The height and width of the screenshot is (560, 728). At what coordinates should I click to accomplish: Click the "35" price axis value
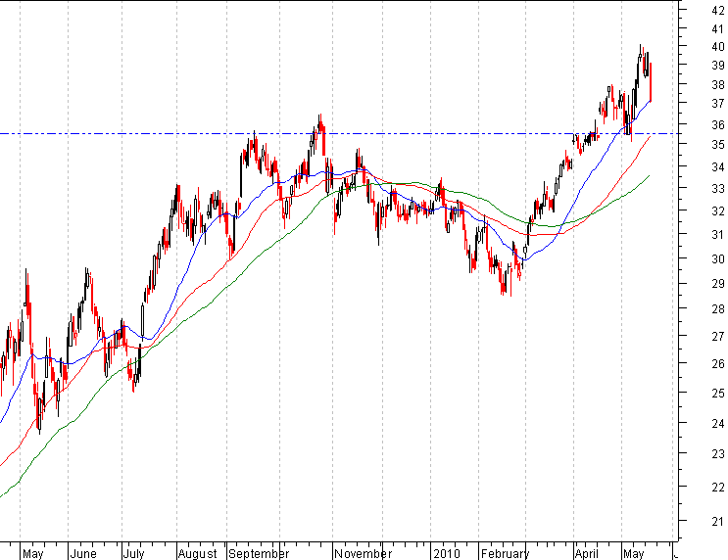(718, 145)
